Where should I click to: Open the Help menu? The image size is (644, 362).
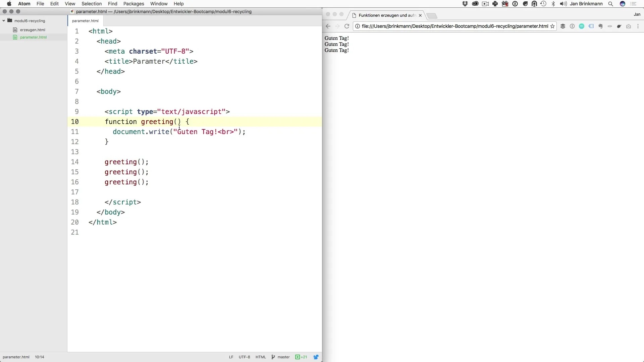click(x=178, y=4)
